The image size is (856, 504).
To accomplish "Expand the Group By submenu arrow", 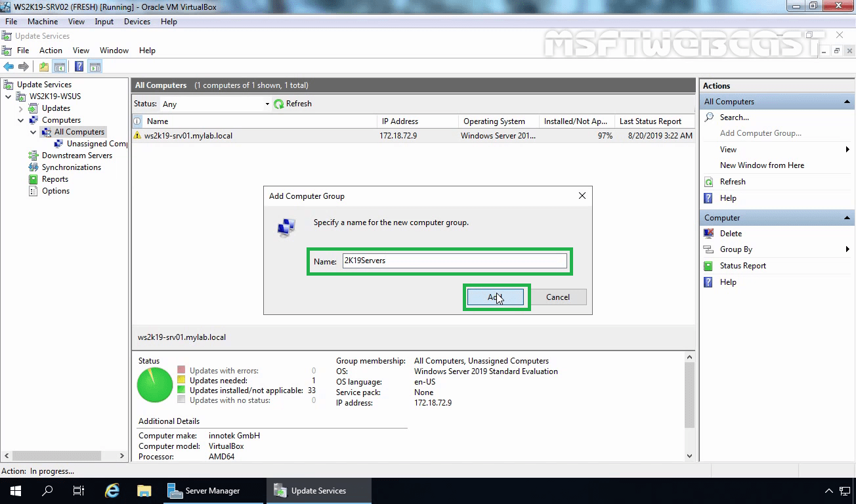I will pyautogui.click(x=849, y=249).
